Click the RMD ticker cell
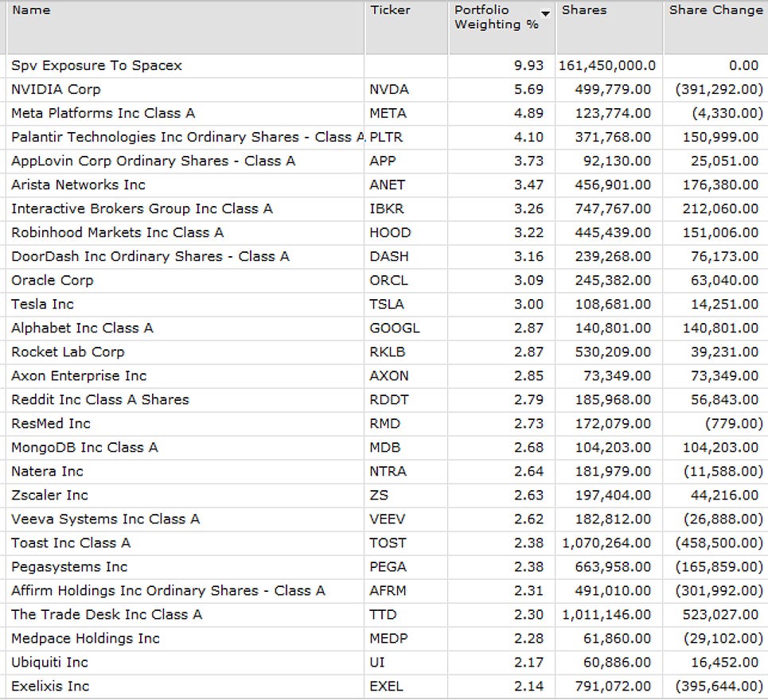 (385, 424)
